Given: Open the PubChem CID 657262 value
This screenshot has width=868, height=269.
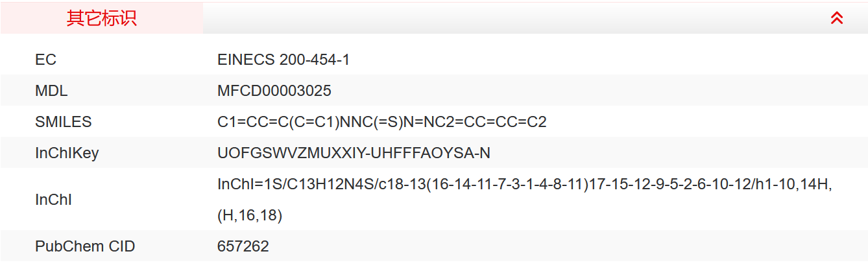Looking at the screenshot, I should 243,246.
